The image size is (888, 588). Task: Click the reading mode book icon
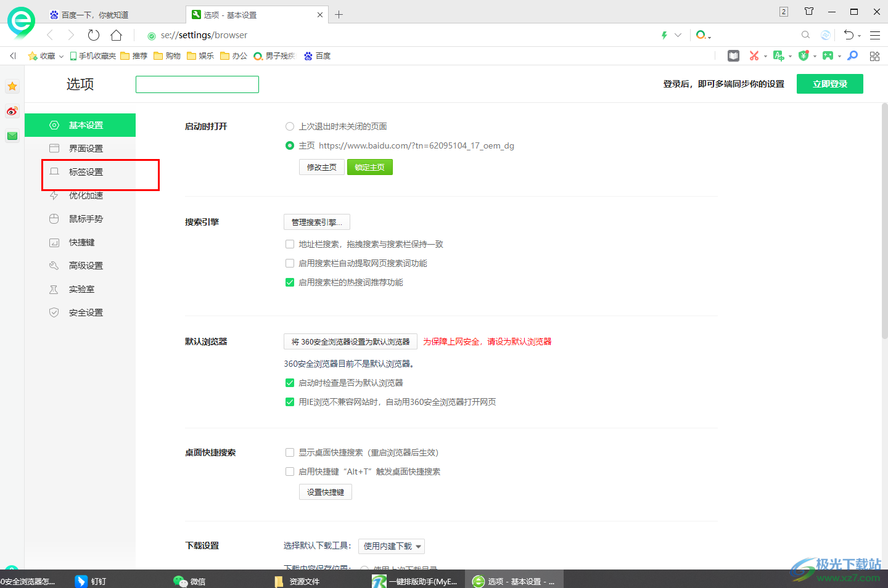pyautogui.click(x=733, y=56)
